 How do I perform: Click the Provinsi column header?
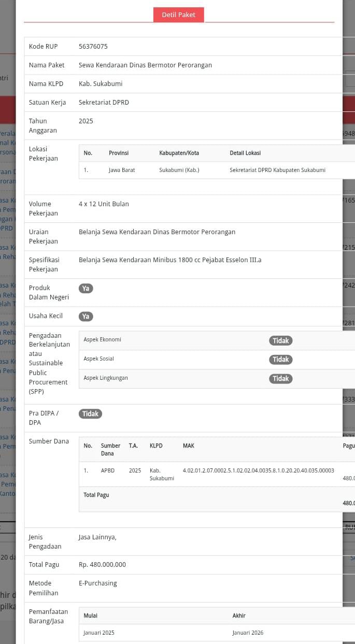pyautogui.click(x=119, y=153)
